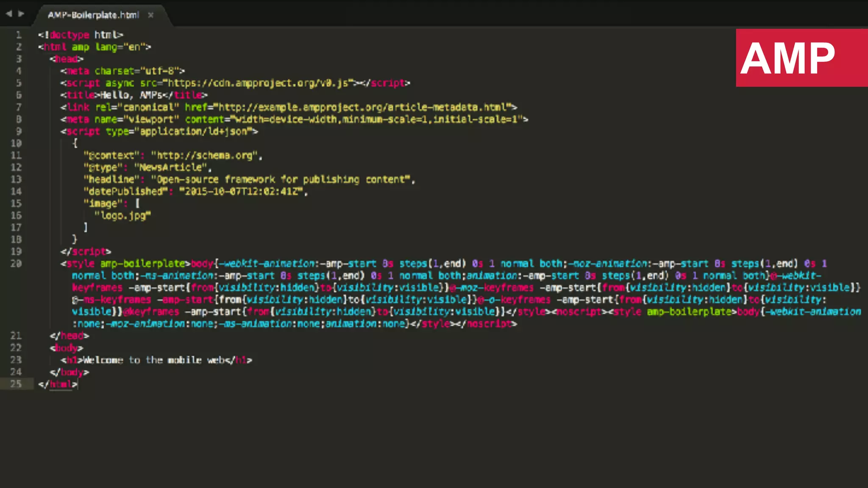Click the "logo.jpg" image string
The height and width of the screenshot is (488, 868).
pos(122,216)
